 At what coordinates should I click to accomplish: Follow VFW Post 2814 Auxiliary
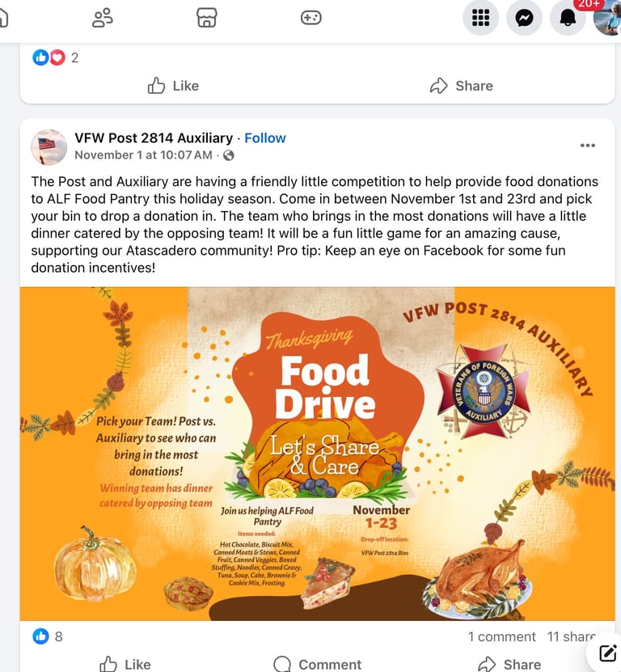265,138
